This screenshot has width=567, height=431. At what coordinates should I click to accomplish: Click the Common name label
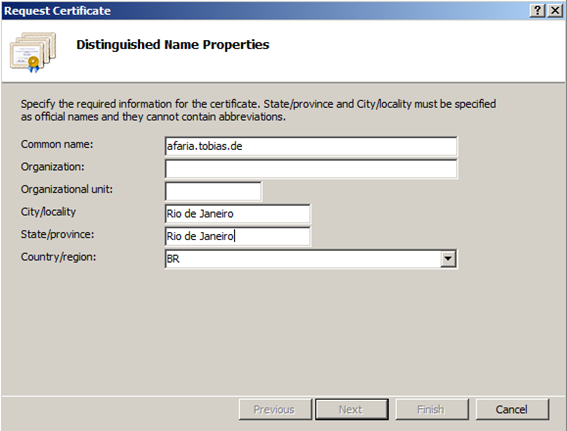[x=57, y=144]
